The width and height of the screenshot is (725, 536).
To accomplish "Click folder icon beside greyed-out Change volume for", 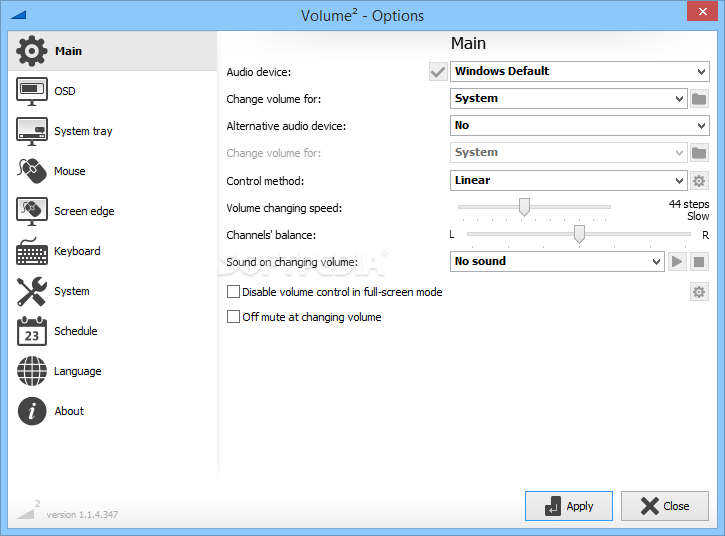I will tap(699, 153).
